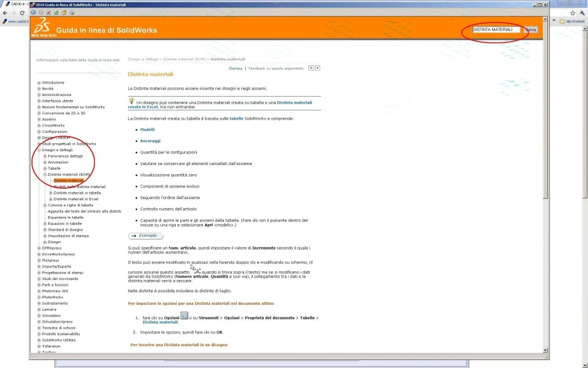The height and width of the screenshot is (368, 588).
Task: Click the green Refresh icon in help toolbar
Action: coord(56,13)
